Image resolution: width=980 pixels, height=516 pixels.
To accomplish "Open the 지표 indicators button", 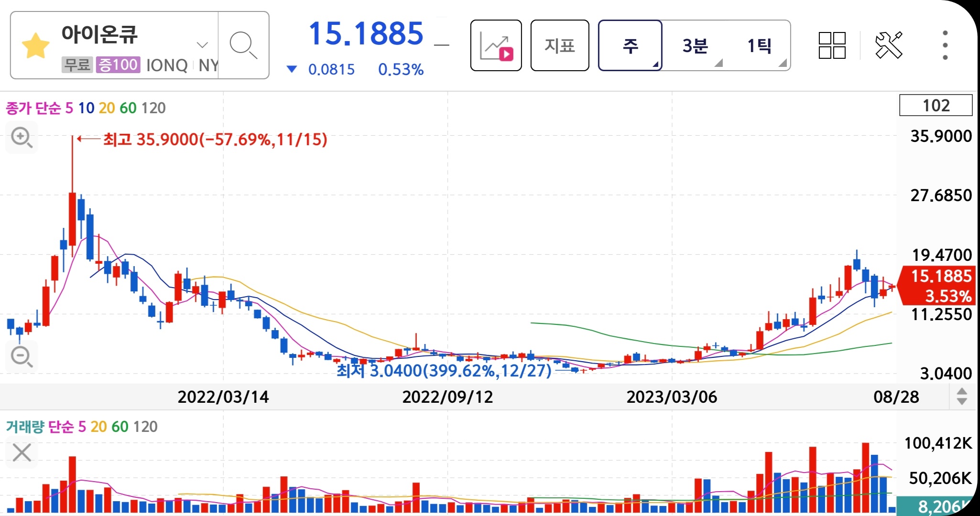I will pyautogui.click(x=560, y=45).
